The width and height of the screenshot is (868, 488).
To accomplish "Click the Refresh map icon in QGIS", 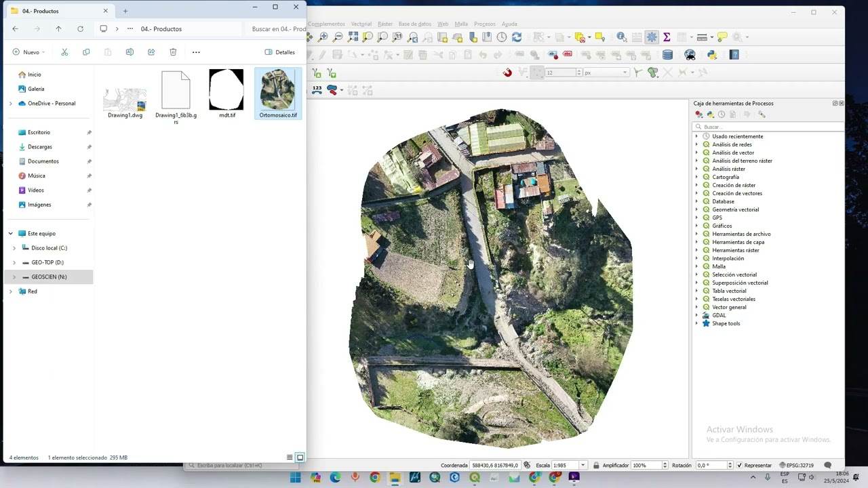I will [517, 37].
